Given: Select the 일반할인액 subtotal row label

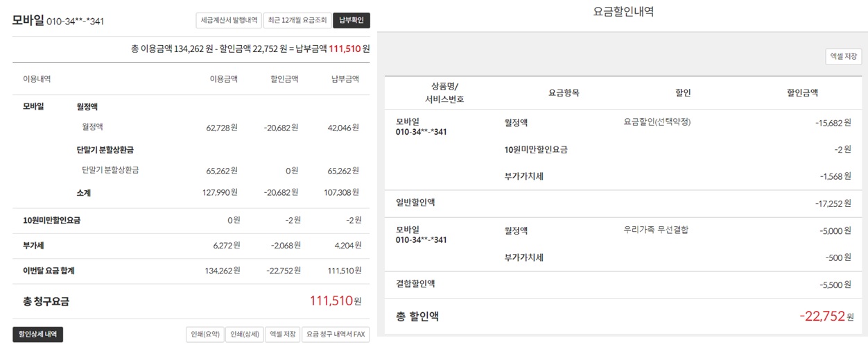Looking at the screenshot, I should (x=415, y=203).
